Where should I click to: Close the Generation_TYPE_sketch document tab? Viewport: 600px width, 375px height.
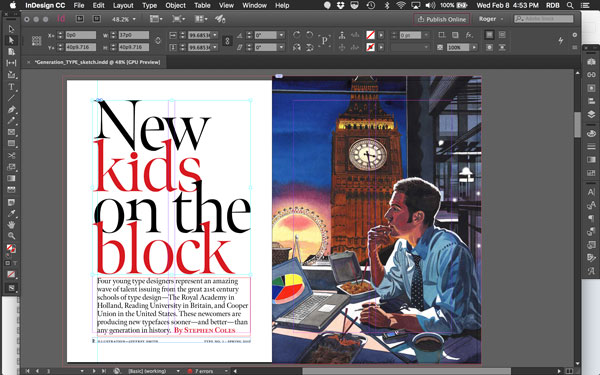tap(28, 62)
